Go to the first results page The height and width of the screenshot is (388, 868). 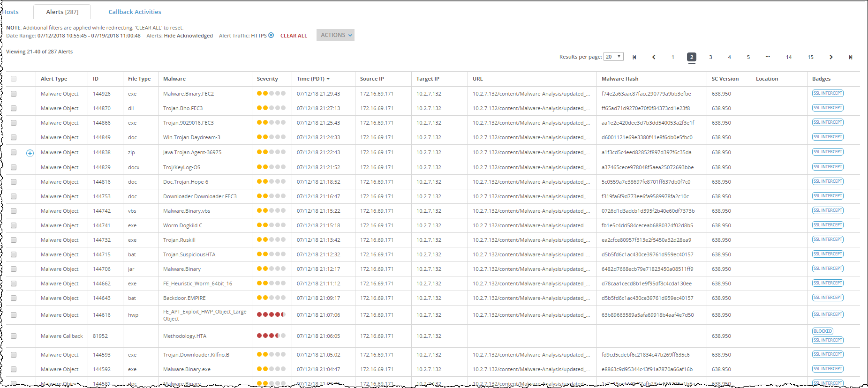634,57
